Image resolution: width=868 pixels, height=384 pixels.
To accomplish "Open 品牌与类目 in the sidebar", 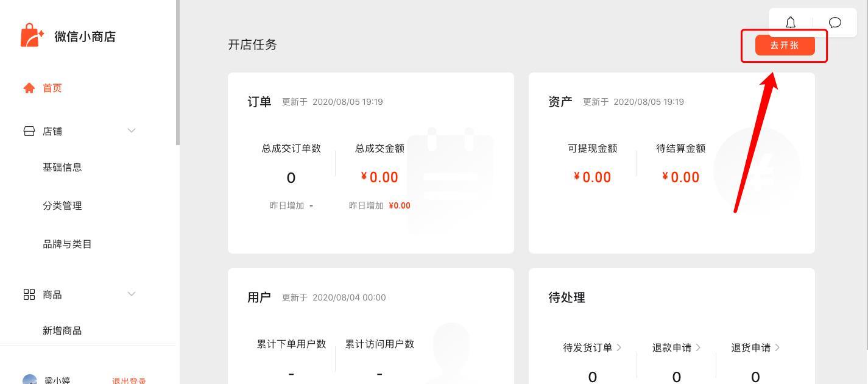I will 67,244.
